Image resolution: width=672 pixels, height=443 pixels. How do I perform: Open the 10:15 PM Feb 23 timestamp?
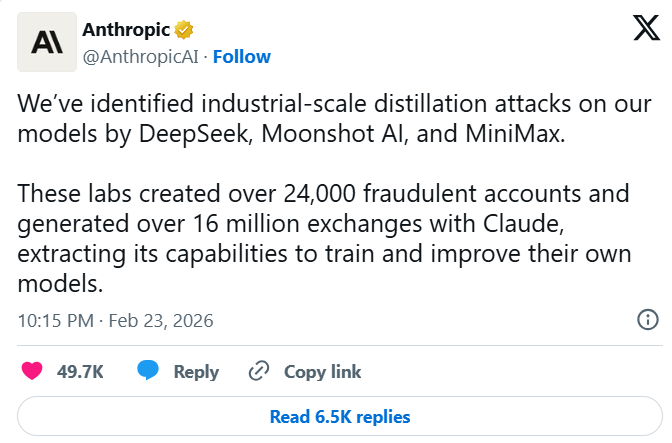pos(116,321)
